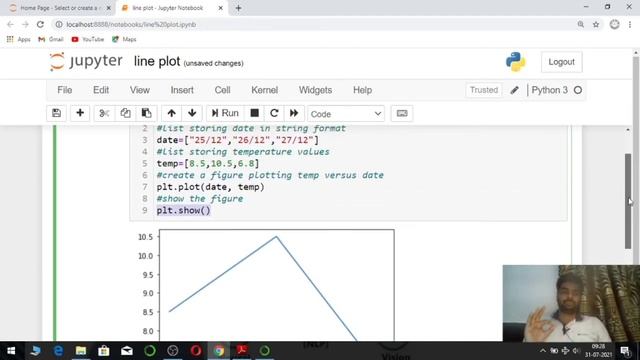Restart the kernel with circular arrow

click(x=274, y=113)
